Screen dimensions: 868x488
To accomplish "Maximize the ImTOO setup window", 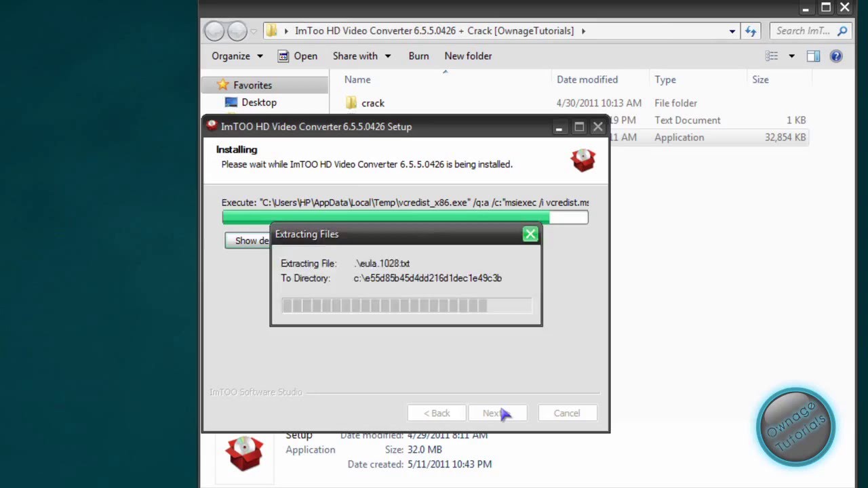I will (578, 127).
